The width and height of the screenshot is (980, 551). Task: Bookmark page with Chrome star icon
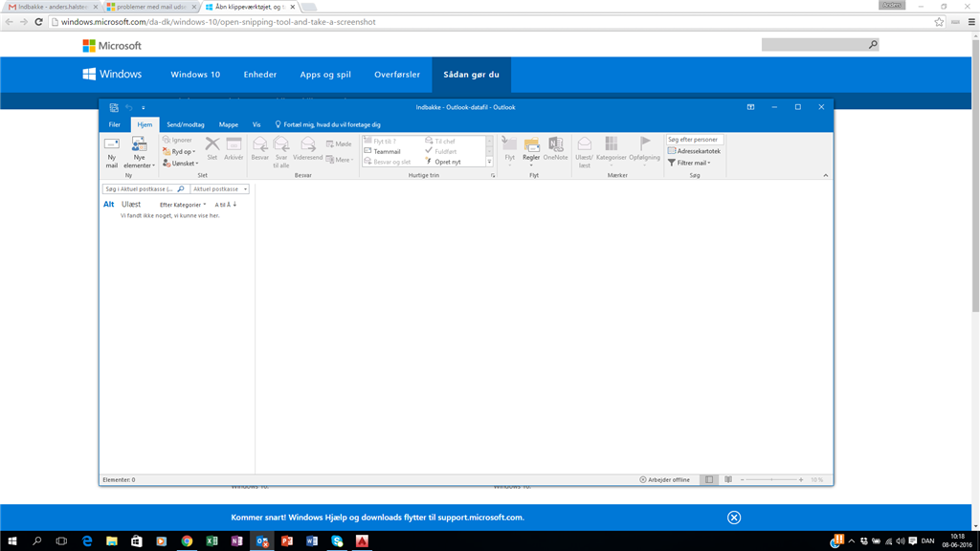coord(939,22)
